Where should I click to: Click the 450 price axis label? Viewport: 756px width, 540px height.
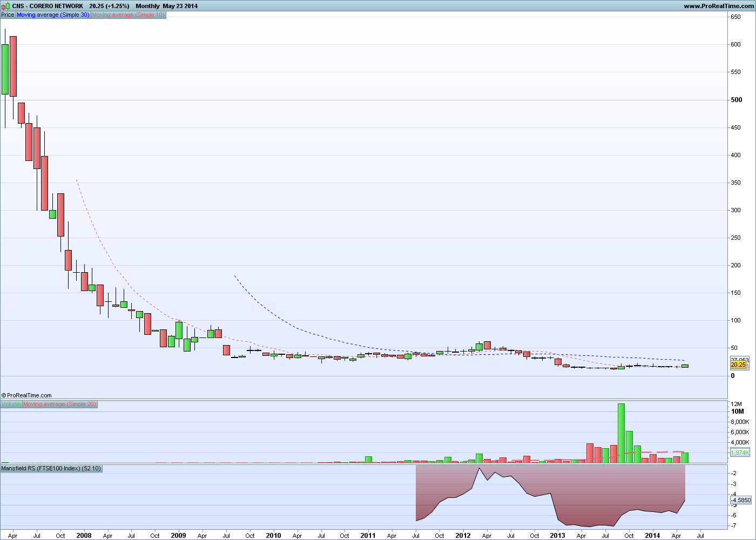pos(735,127)
